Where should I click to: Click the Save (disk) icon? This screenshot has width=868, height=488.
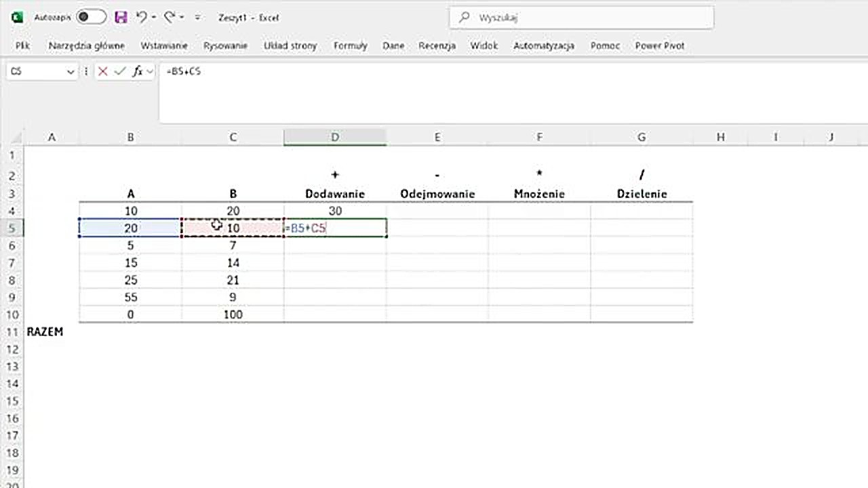click(x=121, y=18)
